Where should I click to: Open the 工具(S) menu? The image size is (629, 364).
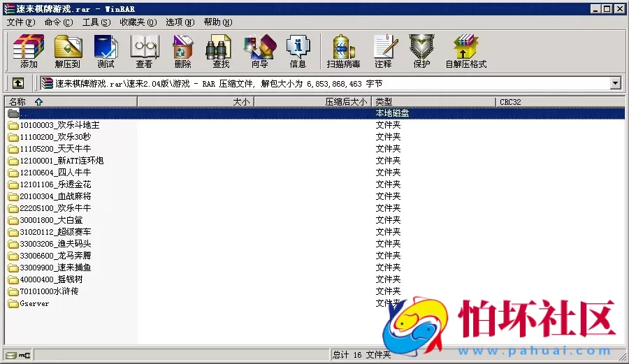tap(96, 22)
